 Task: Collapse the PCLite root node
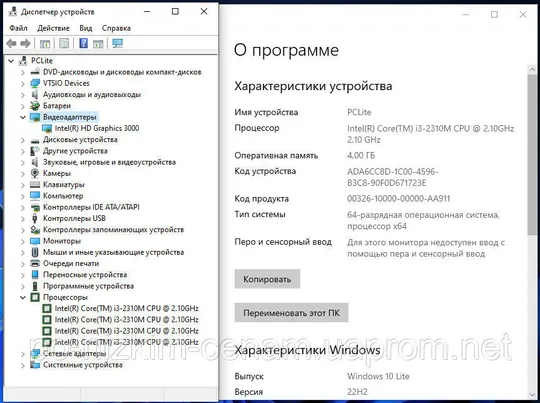point(11,61)
